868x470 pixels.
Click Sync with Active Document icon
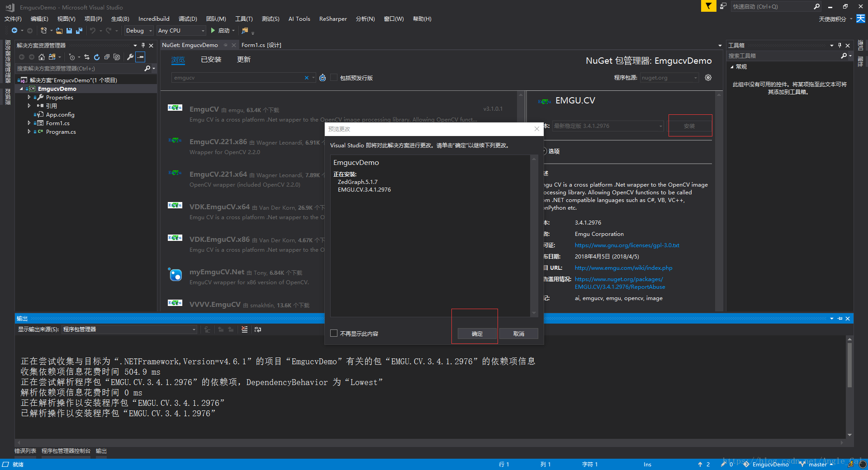(87, 57)
